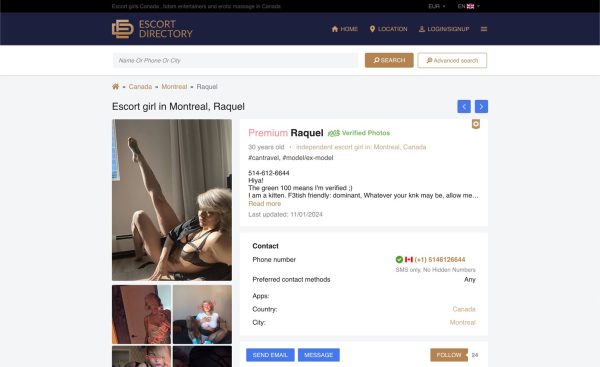600x367 pixels.
Task: Click the FOLLOW button
Action: tap(449, 355)
